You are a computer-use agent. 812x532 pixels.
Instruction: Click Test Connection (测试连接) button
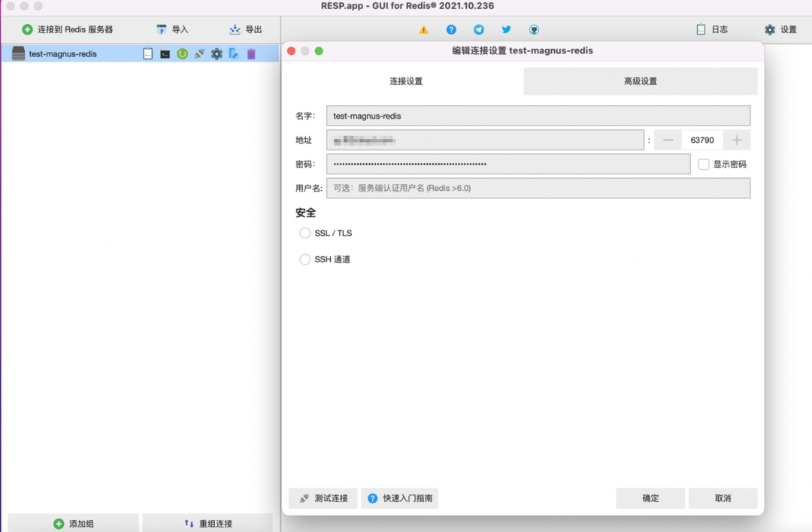tap(323, 498)
